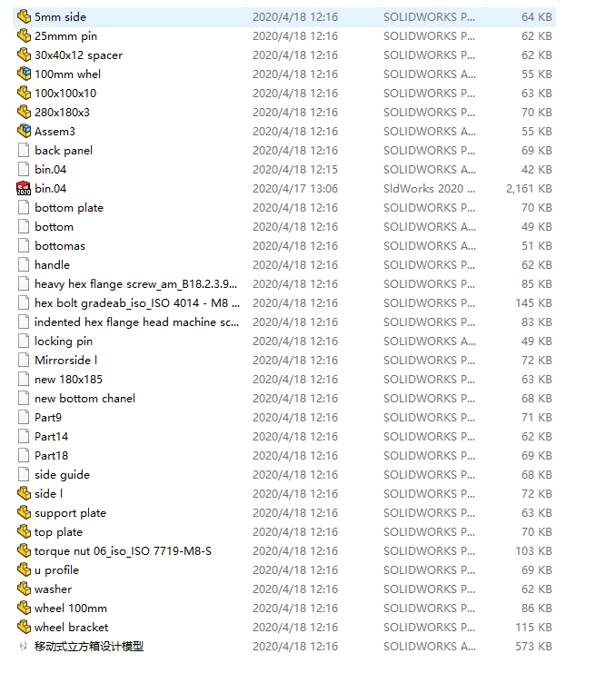The height and width of the screenshot is (673, 616).
Task: Click the 25mmm pin part icon
Action: coord(24,35)
